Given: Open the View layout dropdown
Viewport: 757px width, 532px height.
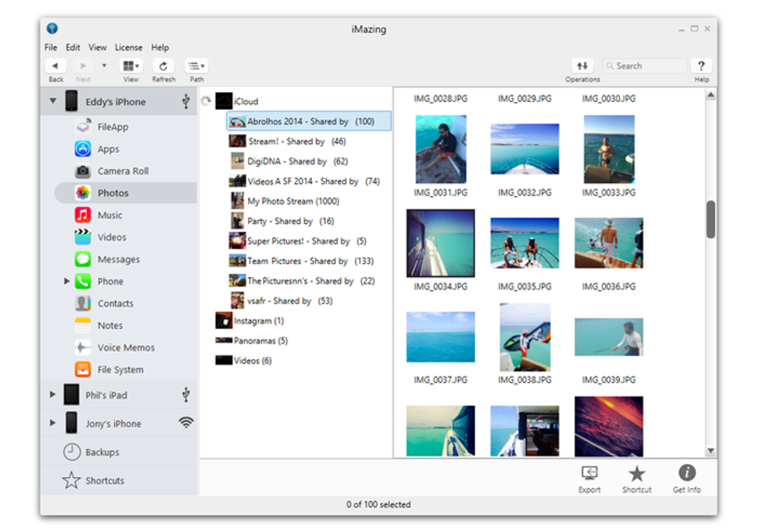Looking at the screenshot, I should click(131, 66).
